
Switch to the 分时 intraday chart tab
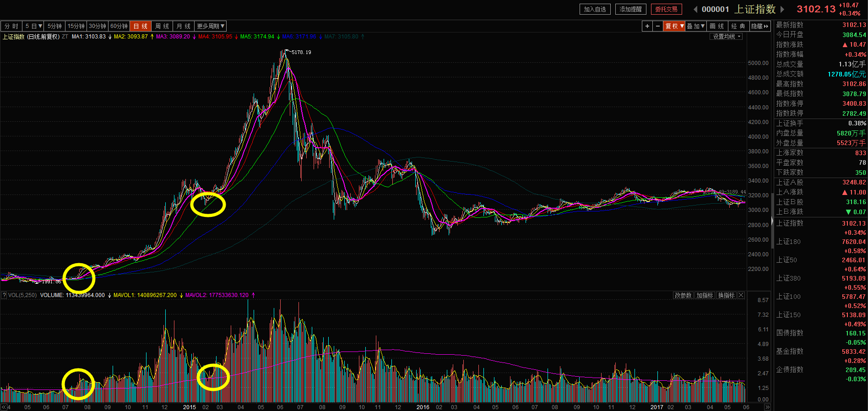tap(11, 26)
